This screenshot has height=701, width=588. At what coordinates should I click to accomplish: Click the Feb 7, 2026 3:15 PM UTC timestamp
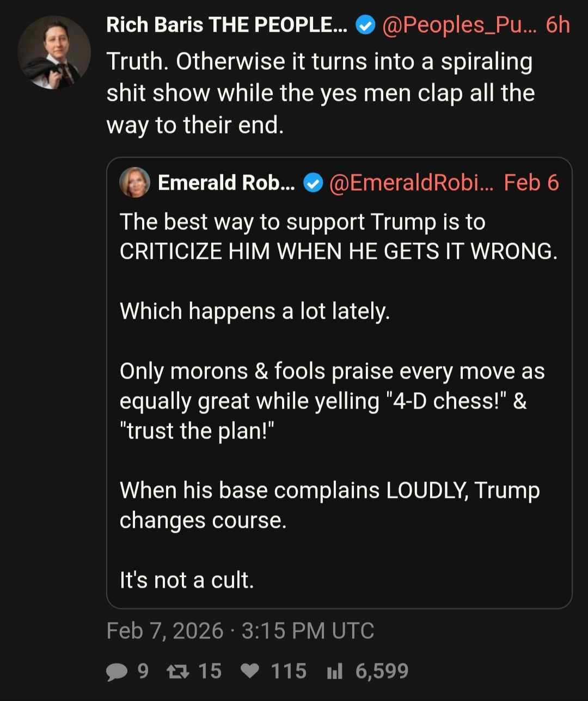tap(240, 631)
